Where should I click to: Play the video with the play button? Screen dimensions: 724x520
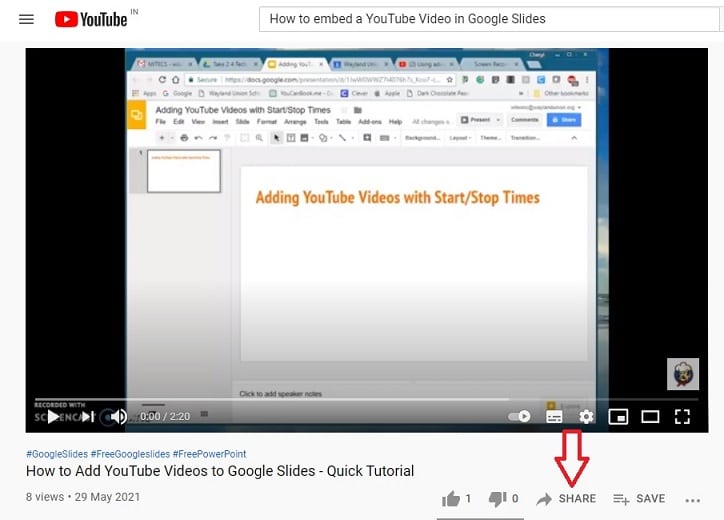53,417
